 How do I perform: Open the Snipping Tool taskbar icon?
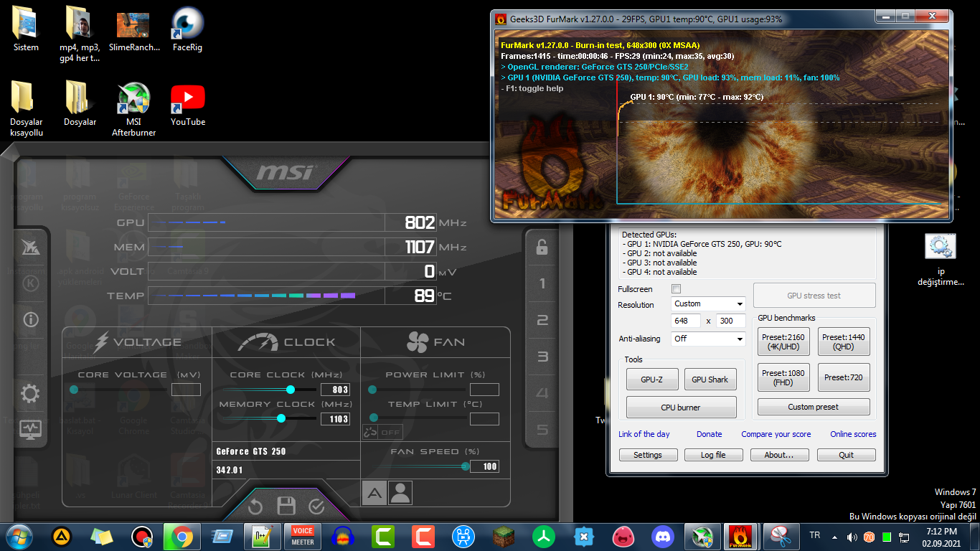pyautogui.click(x=780, y=537)
